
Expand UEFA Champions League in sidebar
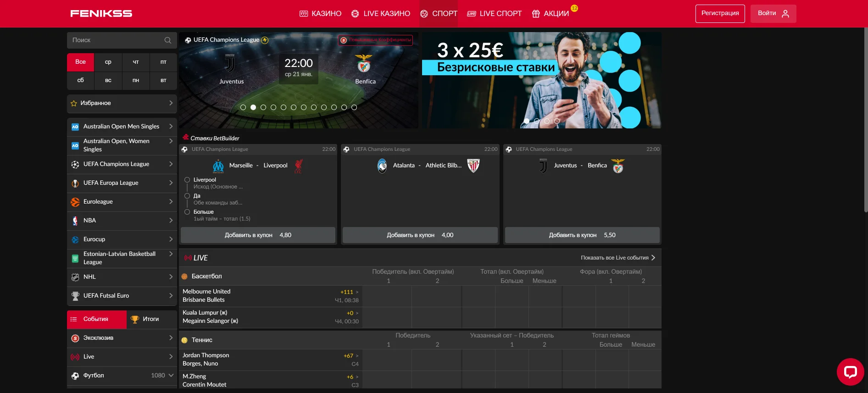tap(171, 164)
